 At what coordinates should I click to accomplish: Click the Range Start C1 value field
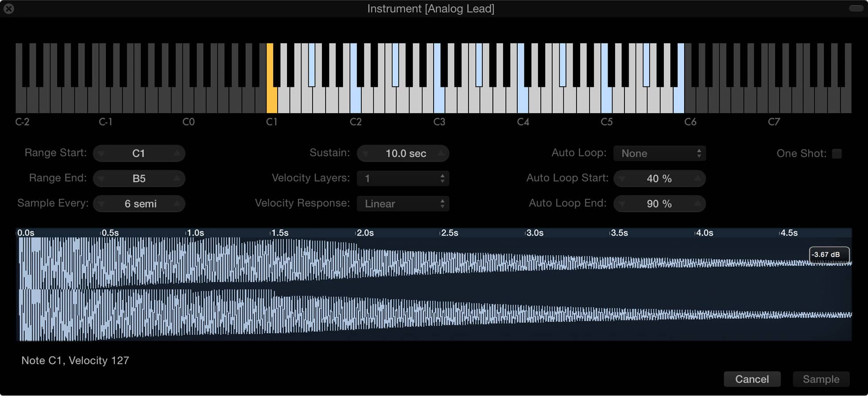(x=139, y=153)
